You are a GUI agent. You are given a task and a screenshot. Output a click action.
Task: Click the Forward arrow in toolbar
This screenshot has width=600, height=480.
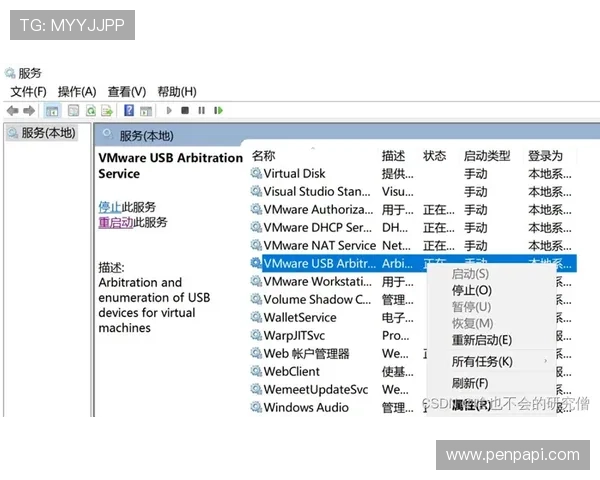coord(29,111)
